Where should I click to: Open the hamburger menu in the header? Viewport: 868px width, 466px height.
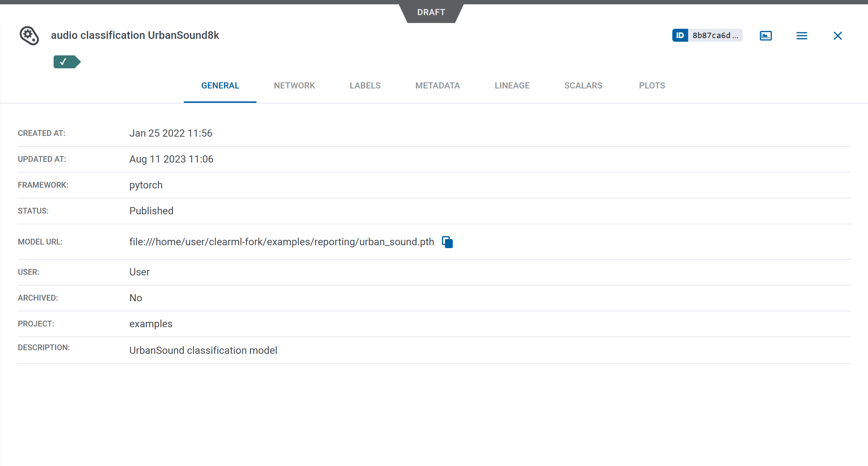[x=801, y=36]
